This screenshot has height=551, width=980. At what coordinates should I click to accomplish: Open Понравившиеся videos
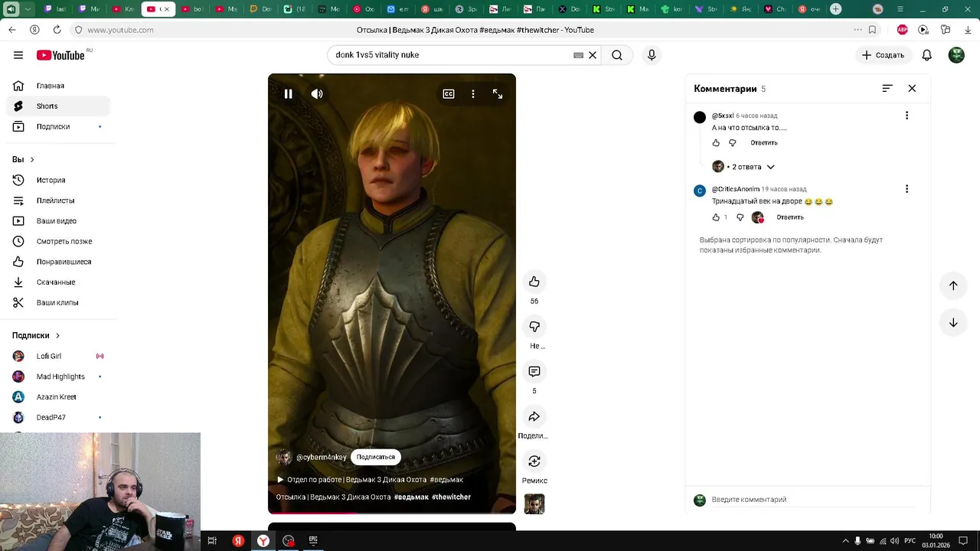pyautogui.click(x=58, y=262)
